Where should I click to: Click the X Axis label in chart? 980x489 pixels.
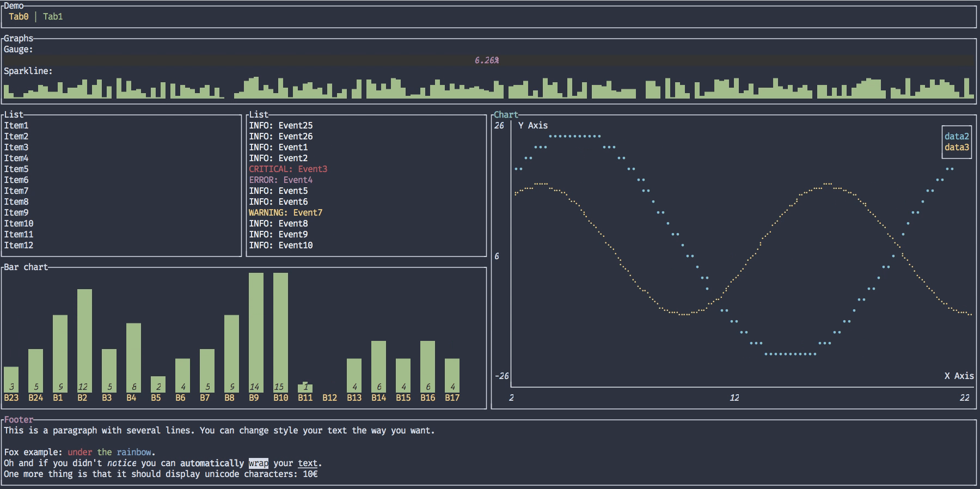pyautogui.click(x=959, y=376)
